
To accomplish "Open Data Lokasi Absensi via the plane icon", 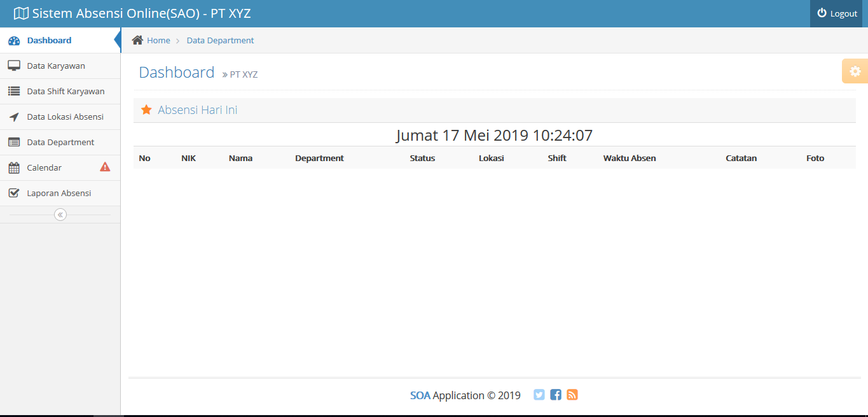I will [13, 117].
